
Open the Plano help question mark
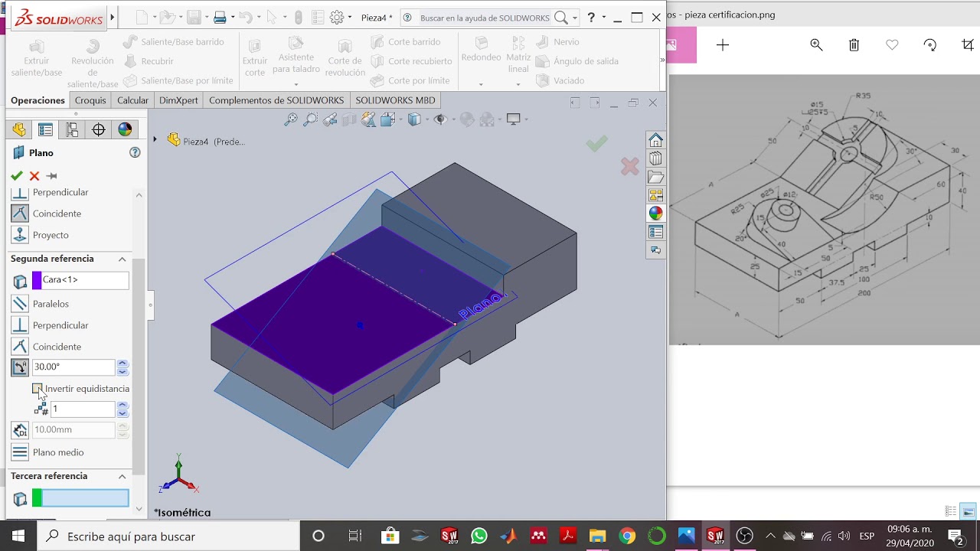[135, 152]
